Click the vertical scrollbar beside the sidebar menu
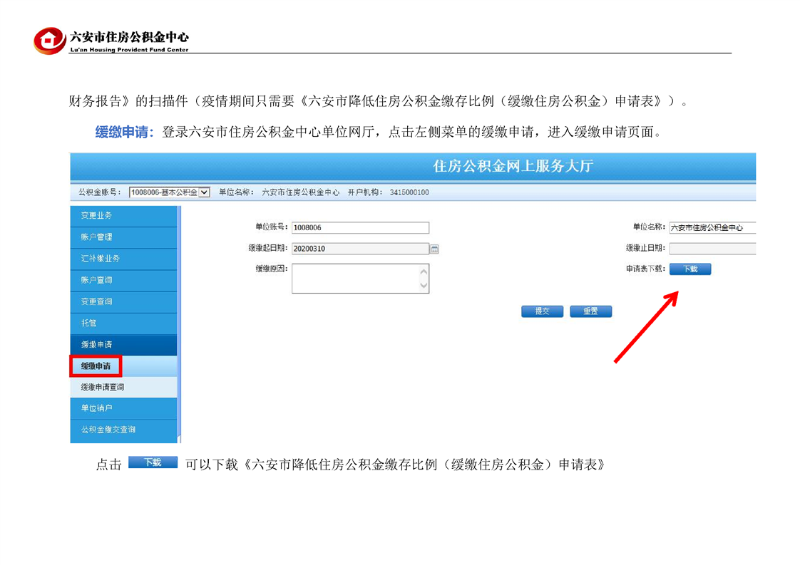Screen dimensions: 800x565 pos(179,324)
